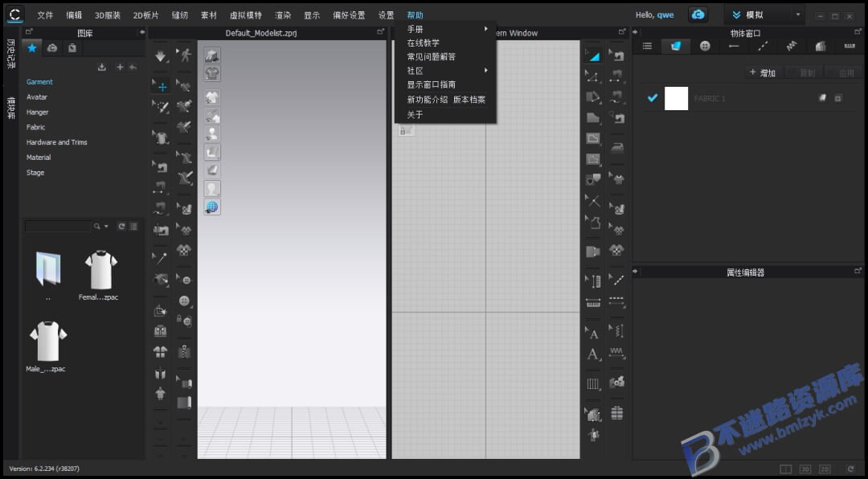Click the FABRIC 1 white color swatch
This screenshot has height=479, width=868.
[676, 98]
